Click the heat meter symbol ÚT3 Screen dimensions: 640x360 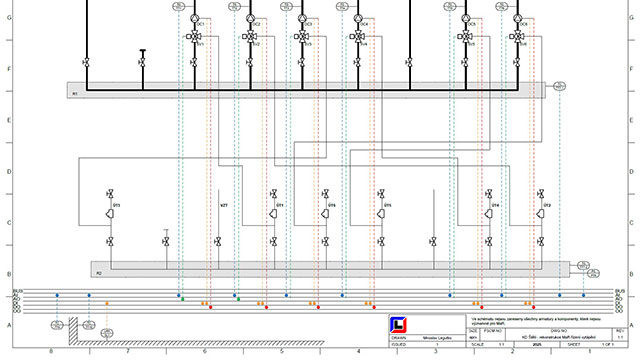point(110,213)
